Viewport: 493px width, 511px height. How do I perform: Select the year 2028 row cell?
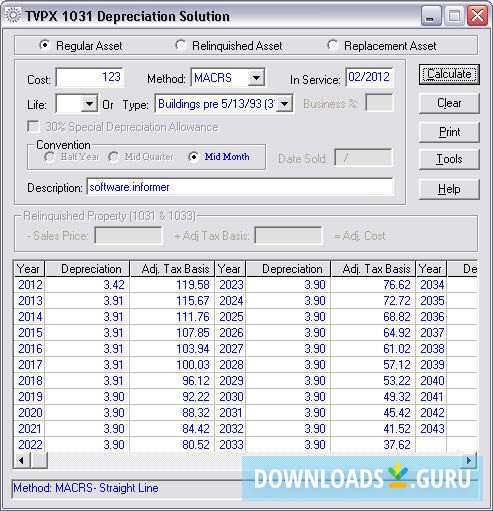click(231, 365)
